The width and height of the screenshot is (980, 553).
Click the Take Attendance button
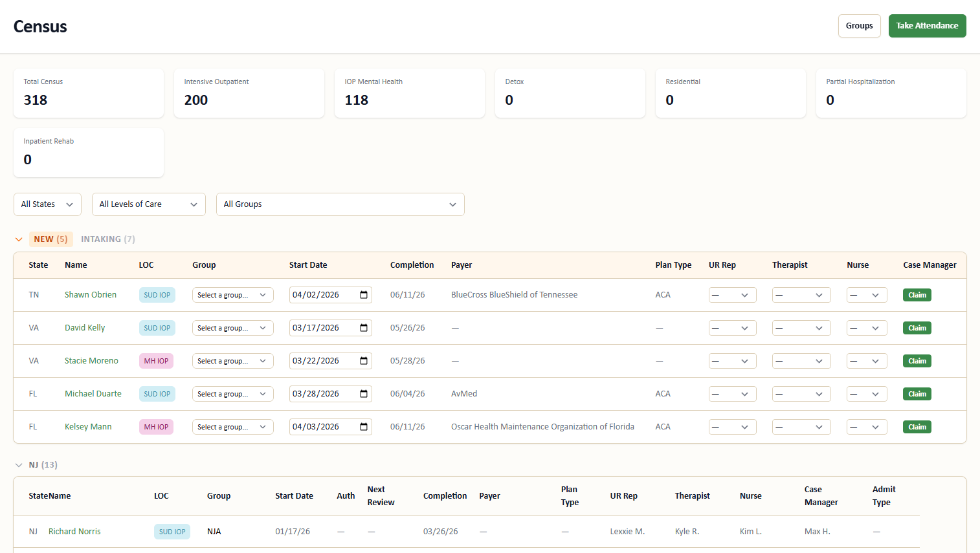928,25
